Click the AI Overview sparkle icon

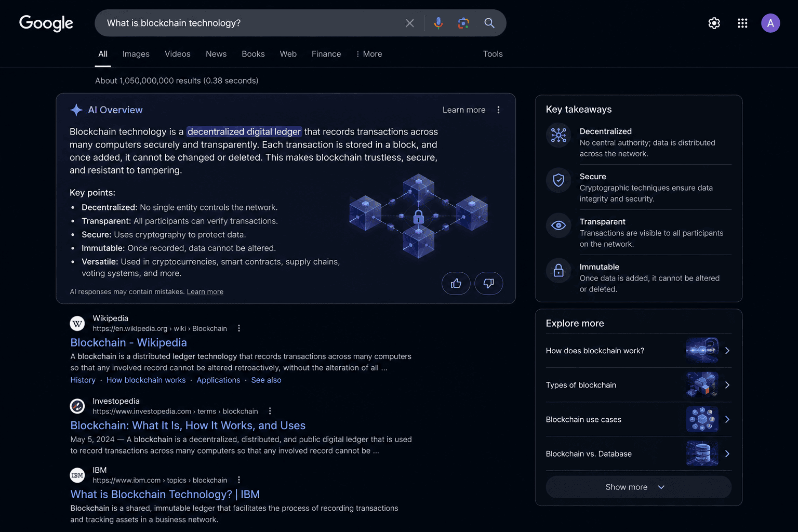(x=76, y=110)
